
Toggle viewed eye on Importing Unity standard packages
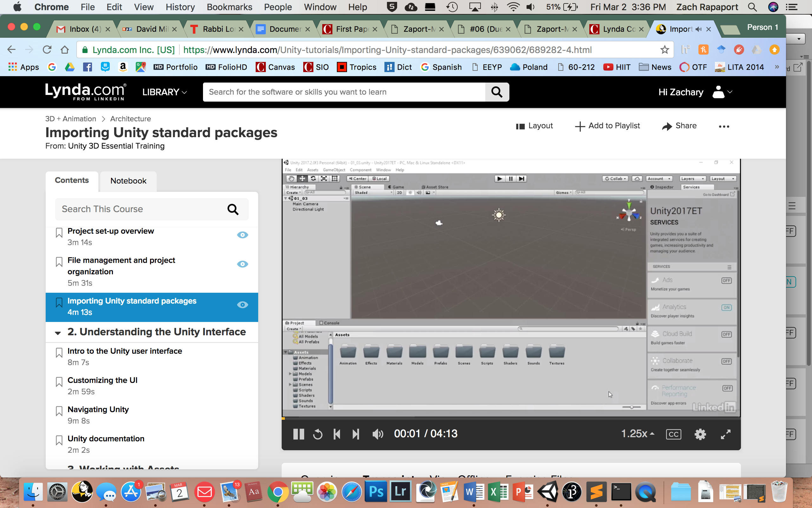242,304
